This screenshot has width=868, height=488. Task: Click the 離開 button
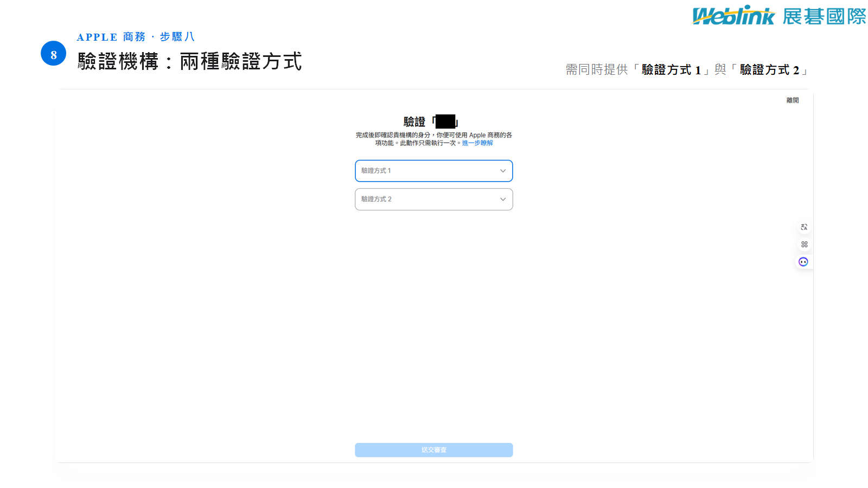(793, 100)
